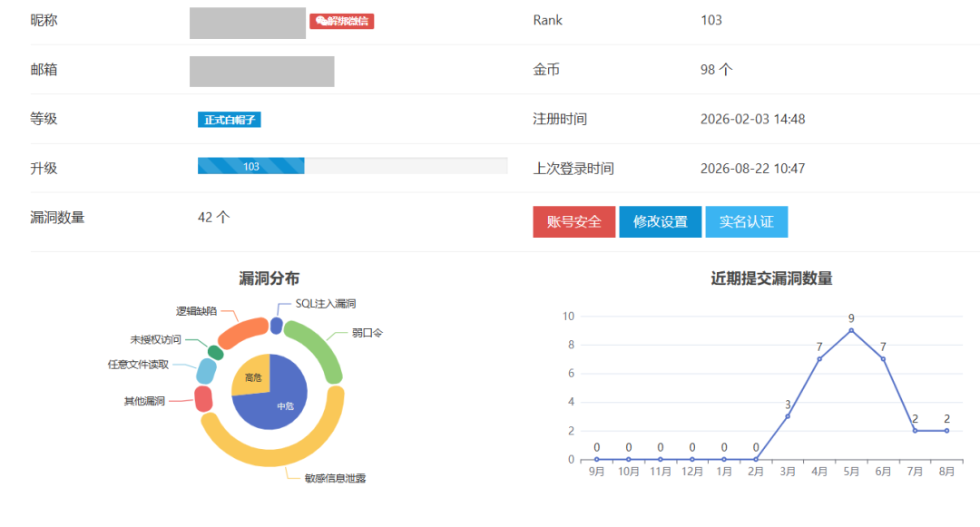Click the August data point on line chart
This screenshot has width=980, height=527.
point(946,431)
